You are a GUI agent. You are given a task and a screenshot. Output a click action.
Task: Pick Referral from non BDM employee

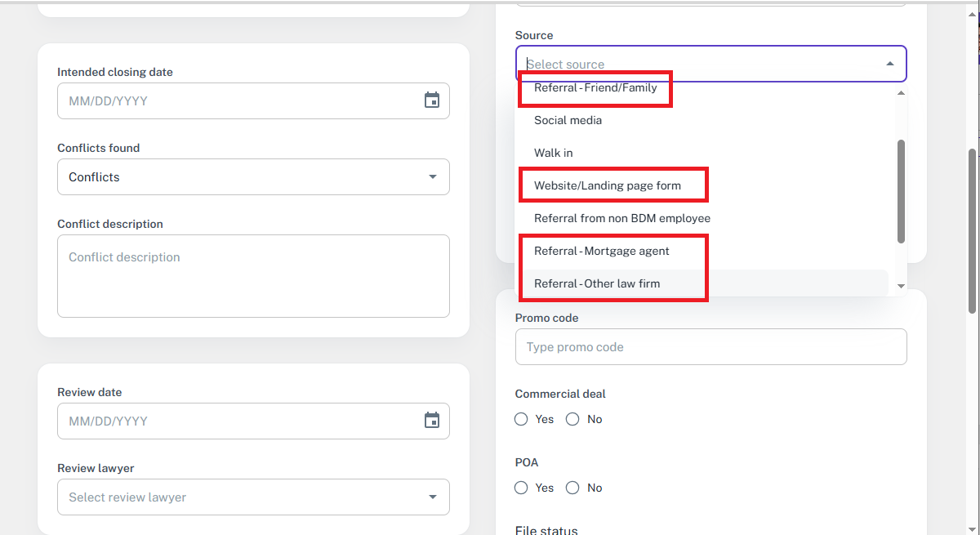(x=622, y=218)
